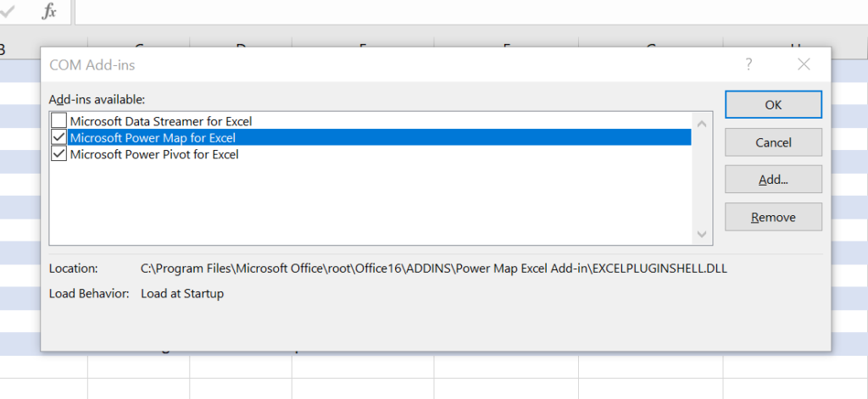Select the highlighted Power Map list entry
This screenshot has height=399, width=868.
tap(153, 137)
